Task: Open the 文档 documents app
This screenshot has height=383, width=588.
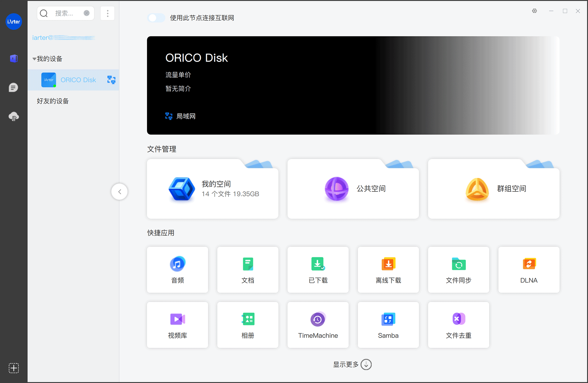Action: pyautogui.click(x=248, y=270)
